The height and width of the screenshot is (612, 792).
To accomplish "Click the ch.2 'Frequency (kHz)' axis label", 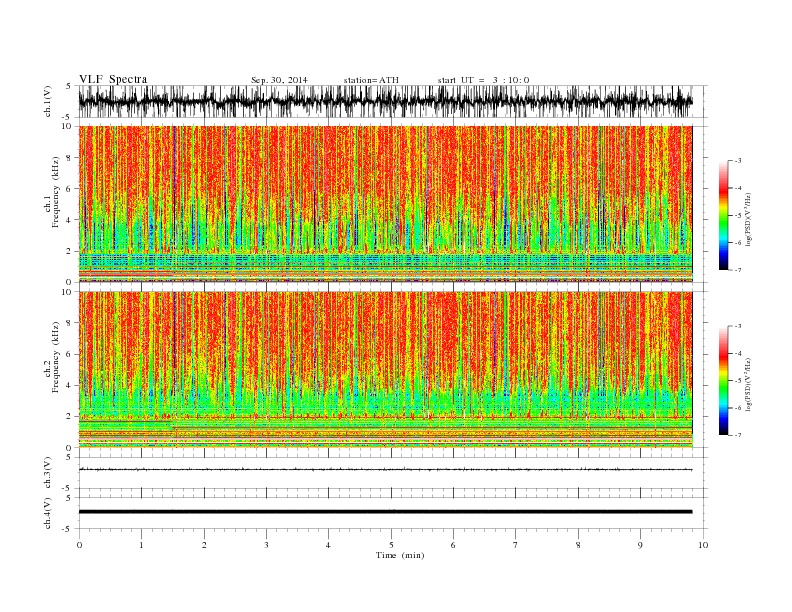I will pyautogui.click(x=55, y=358).
